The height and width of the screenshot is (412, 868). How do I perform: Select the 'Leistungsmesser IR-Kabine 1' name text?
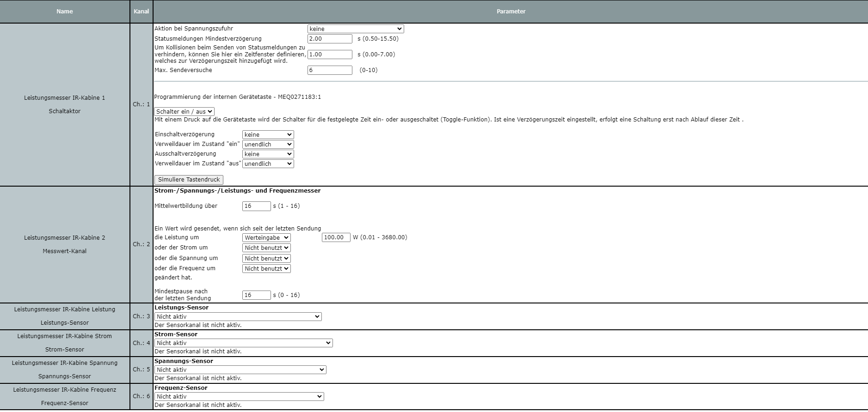click(x=65, y=98)
